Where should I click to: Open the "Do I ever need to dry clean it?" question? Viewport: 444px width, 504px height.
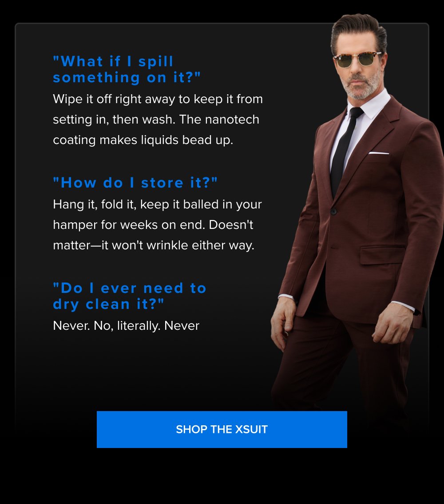pos(129,296)
